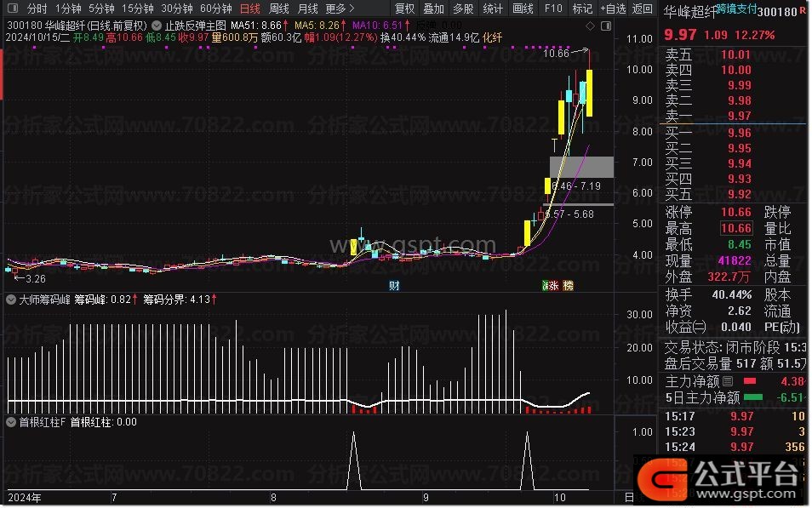Switch to the 周线 weekly tab
This screenshot has width=812, height=508.
click(279, 9)
